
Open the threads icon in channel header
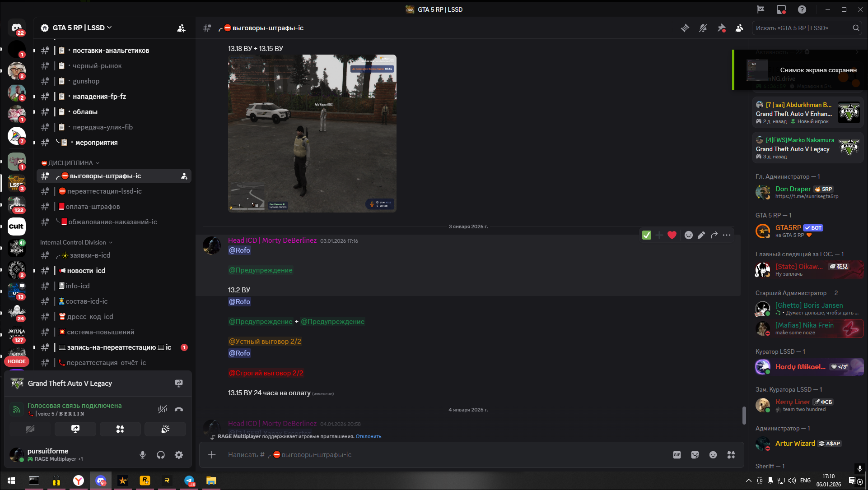[x=685, y=28]
